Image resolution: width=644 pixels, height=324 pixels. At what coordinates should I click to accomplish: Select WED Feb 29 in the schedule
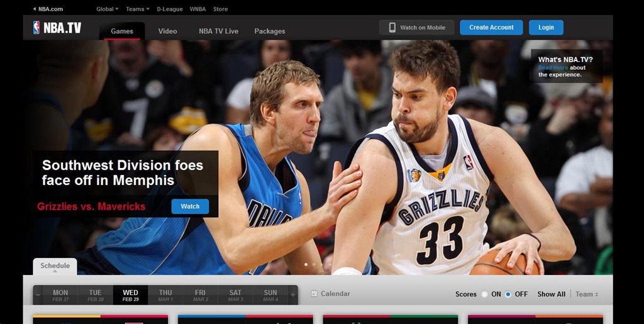[x=130, y=295]
